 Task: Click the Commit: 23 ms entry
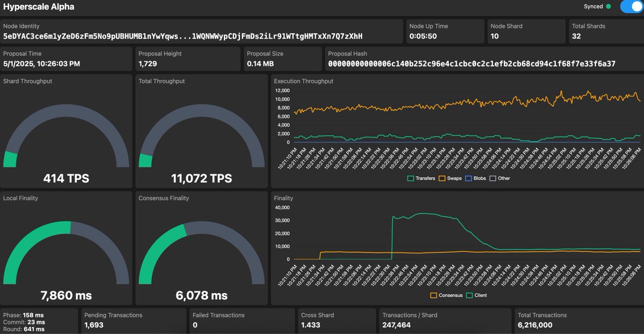pos(23,322)
